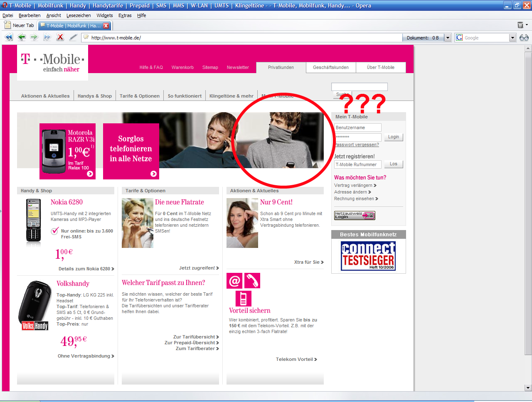
Task: Switch to the Geschäftskunden tab
Action: [x=331, y=67]
